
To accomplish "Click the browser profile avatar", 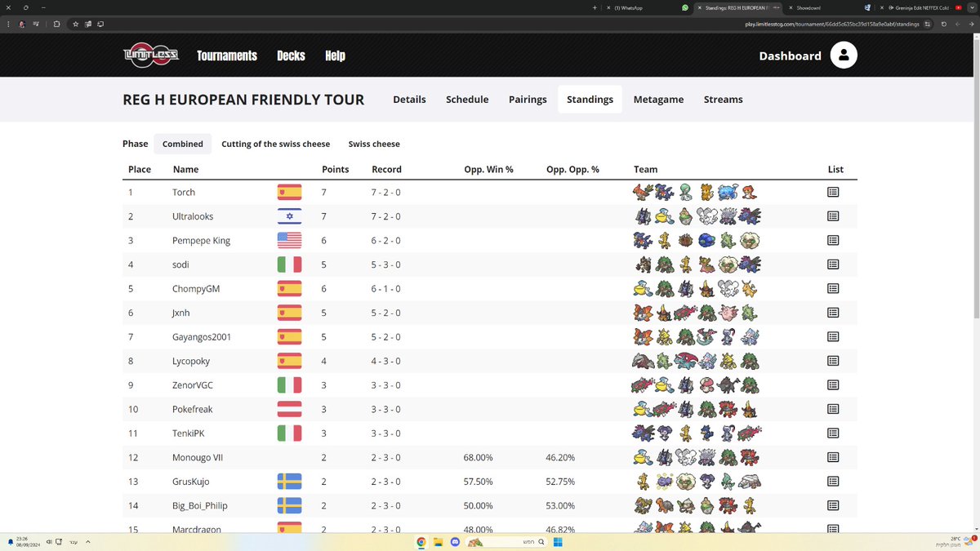I will pyautogui.click(x=22, y=24).
